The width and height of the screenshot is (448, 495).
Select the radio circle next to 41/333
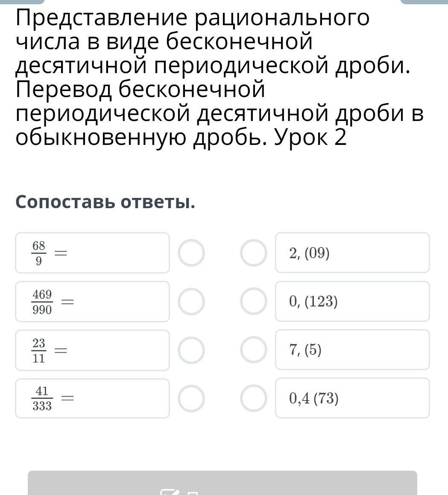point(191,398)
